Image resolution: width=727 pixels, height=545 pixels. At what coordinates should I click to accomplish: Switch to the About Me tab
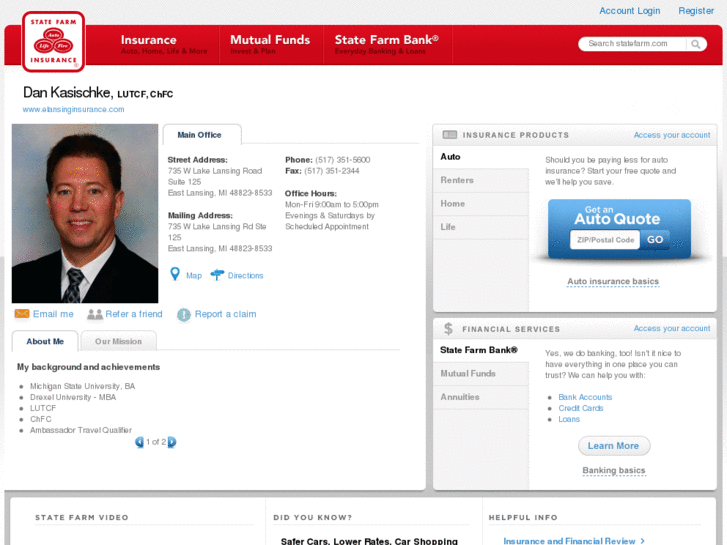click(x=45, y=341)
